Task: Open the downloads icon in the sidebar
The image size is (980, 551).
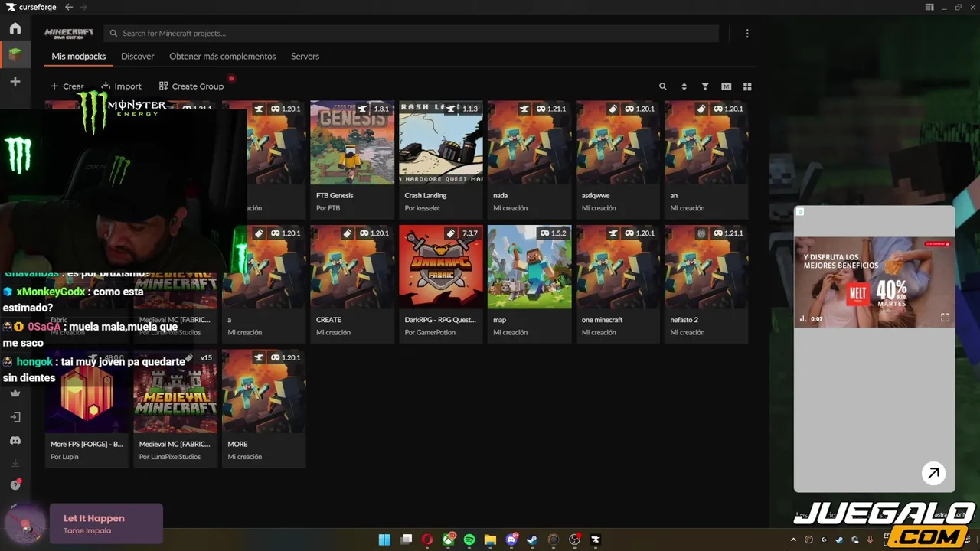Action: 15,463
